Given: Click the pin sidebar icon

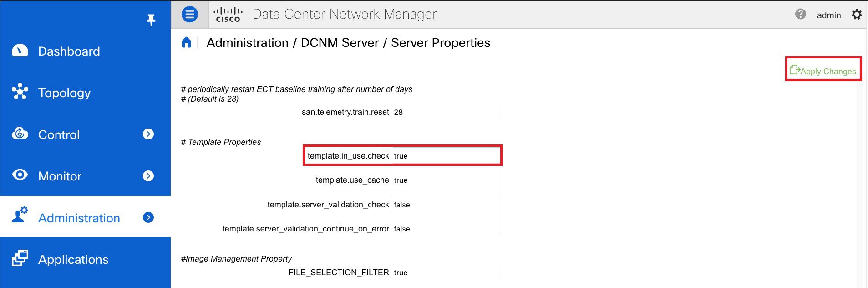Looking at the screenshot, I should pos(151,20).
